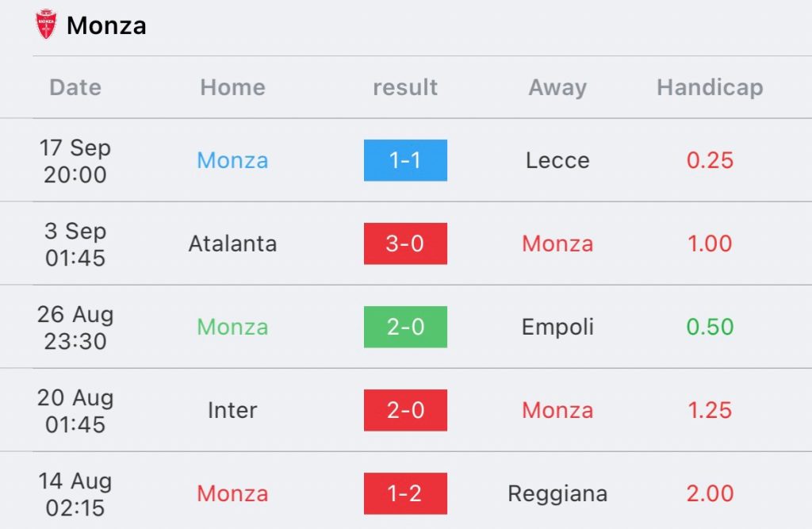
Task: Click the Monza club crest icon
Action: click(46, 25)
